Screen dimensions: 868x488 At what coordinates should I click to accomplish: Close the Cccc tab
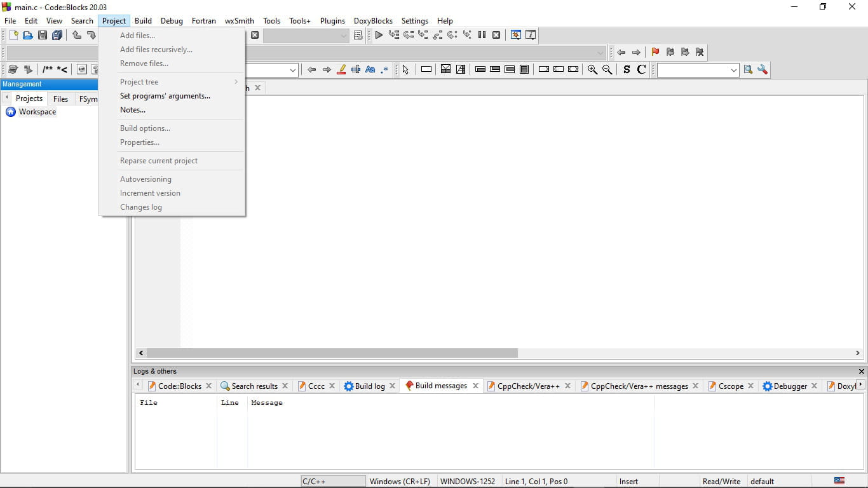[x=332, y=386]
